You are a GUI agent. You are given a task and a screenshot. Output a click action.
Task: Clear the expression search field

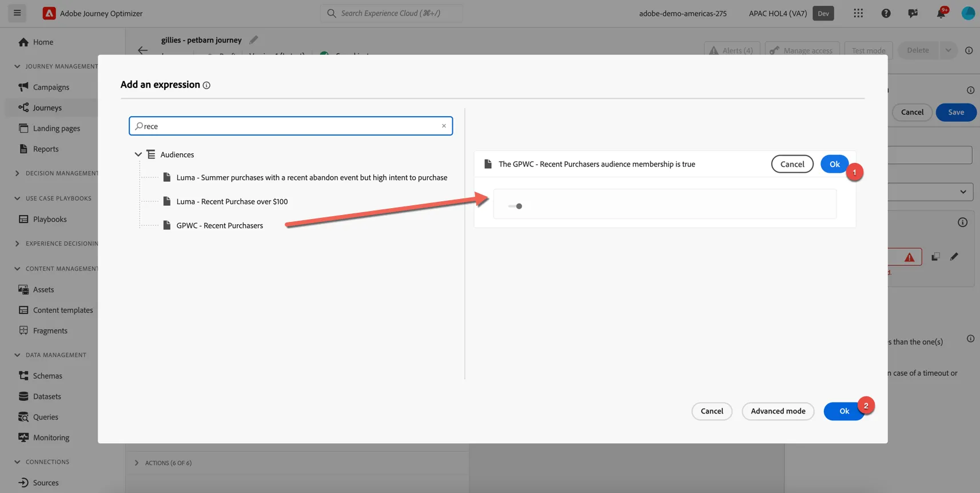(x=444, y=126)
